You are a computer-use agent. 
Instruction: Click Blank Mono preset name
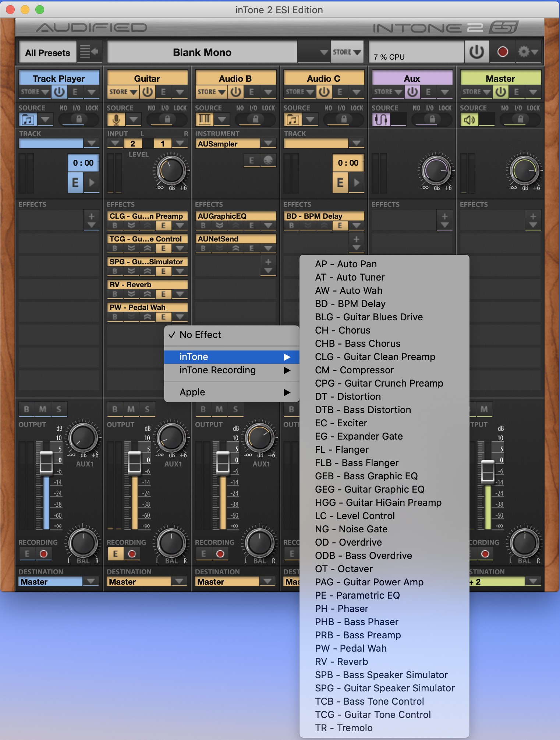pos(202,52)
